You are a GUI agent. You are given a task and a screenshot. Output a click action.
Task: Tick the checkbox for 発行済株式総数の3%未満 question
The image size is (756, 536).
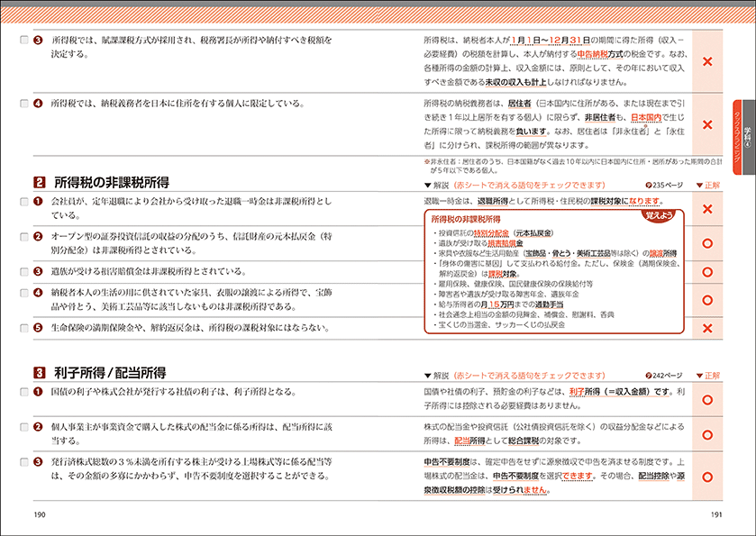(24, 462)
